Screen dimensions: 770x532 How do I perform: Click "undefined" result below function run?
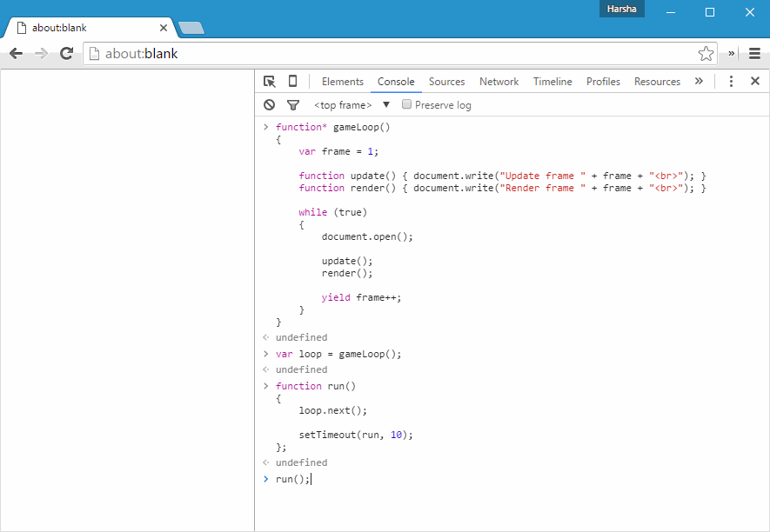coord(302,462)
